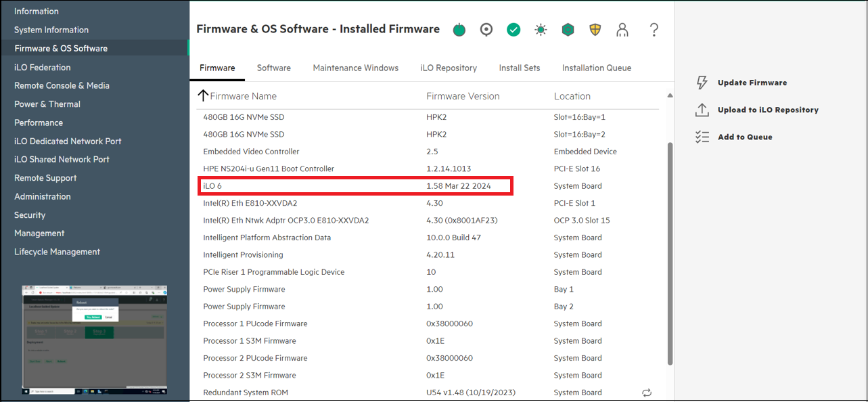The width and height of the screenshot is (868, 402).
Task: Click the sun-shaped lights icon in header
Action: pos(540,29)
